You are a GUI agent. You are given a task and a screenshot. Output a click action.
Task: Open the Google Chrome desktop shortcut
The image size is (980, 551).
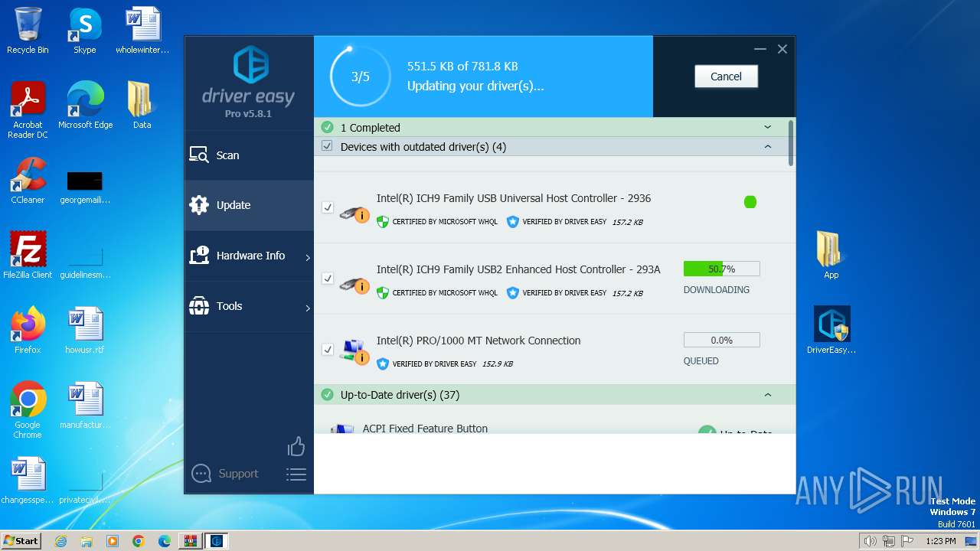(28, 410)
